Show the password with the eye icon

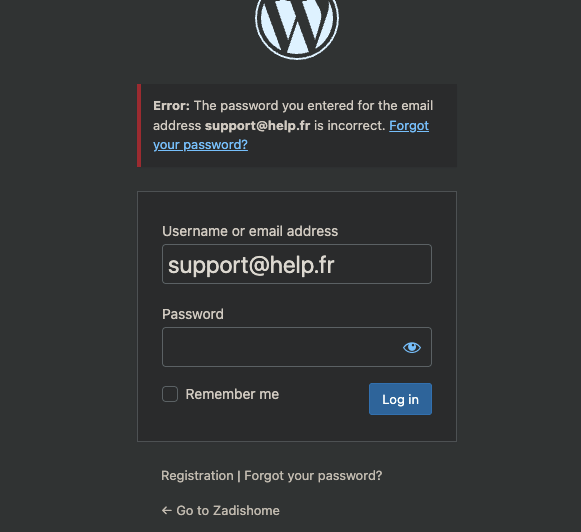click(x=412, y=347)
